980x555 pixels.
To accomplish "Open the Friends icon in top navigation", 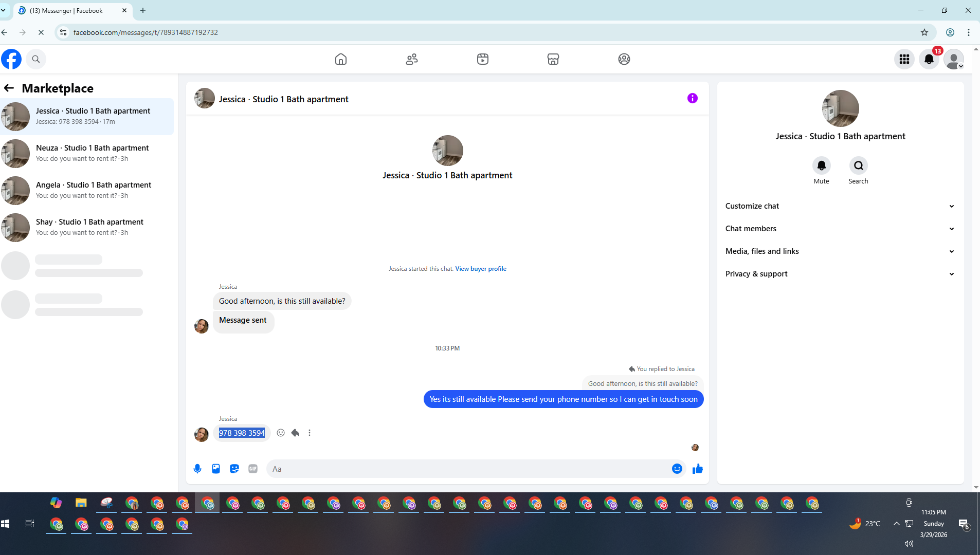I will (x=412, y=59).
